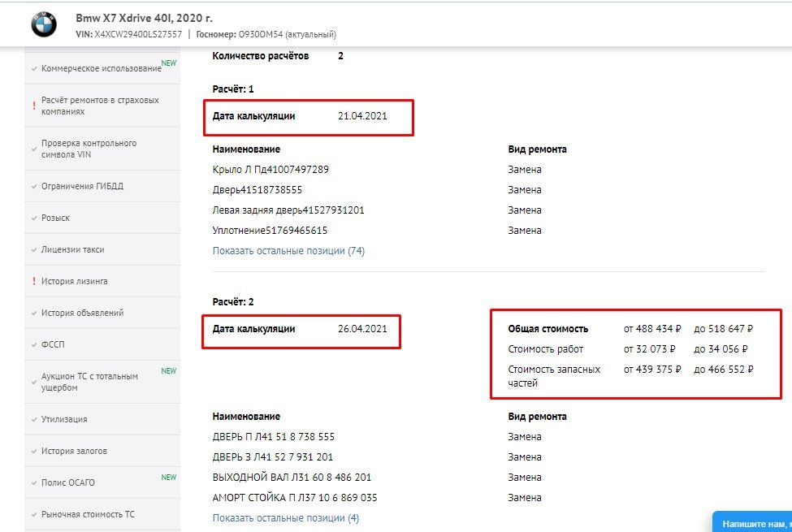Viewport: 792px width, 532px height.
Task: Click NEW badge next to Аукцион ТС
Action: [x=169, y=371]
